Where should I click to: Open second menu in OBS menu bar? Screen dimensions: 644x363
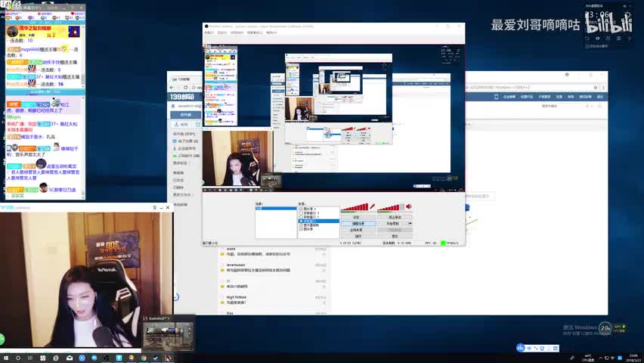click(222, 33)
